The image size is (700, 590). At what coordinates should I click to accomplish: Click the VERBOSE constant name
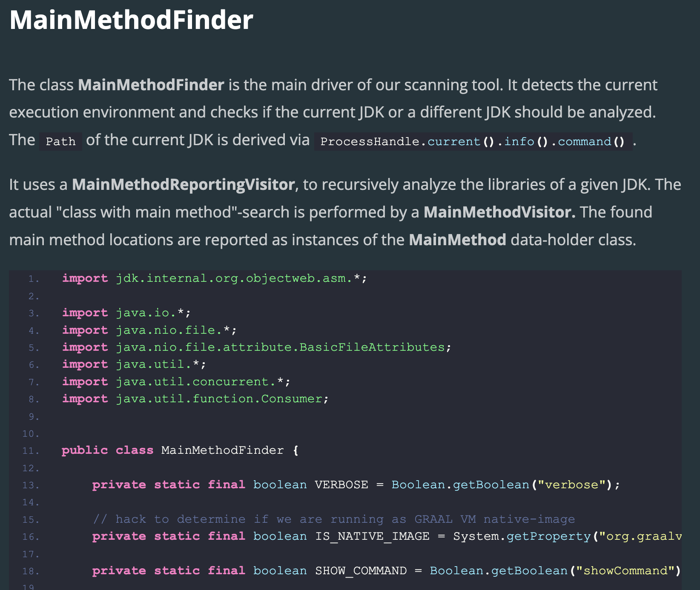coord(341,485)
